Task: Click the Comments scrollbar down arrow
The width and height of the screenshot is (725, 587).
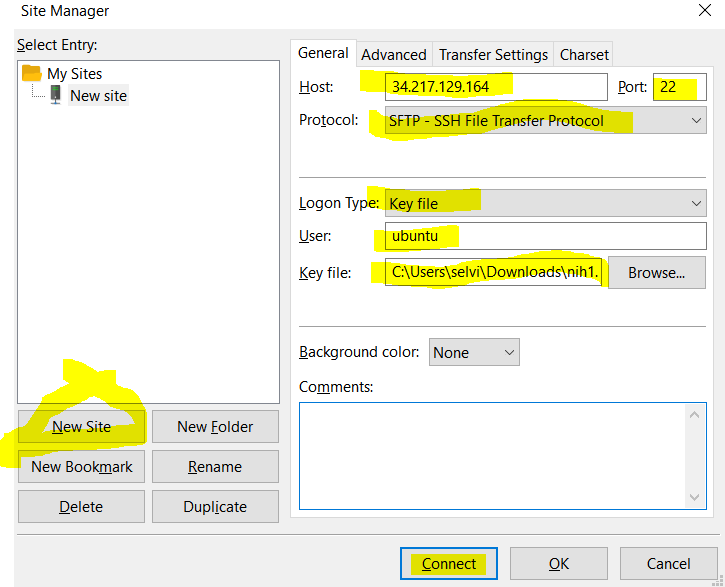Action: point(694,497)
